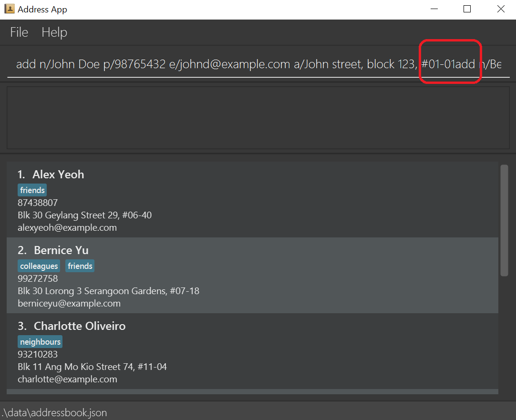Click address Blk 30 Geylang Street 29
Image resolution: width=516 pixels, height=420 pixels.
84,215
